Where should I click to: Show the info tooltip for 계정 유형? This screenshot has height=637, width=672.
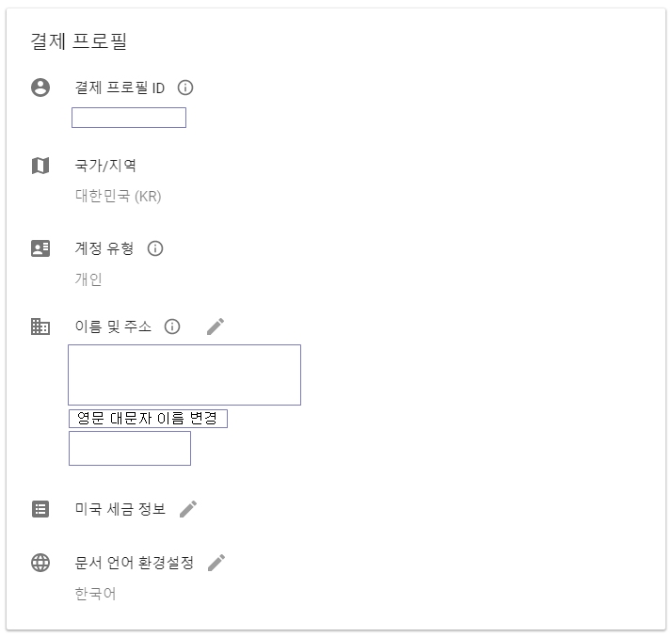(155, 248)
